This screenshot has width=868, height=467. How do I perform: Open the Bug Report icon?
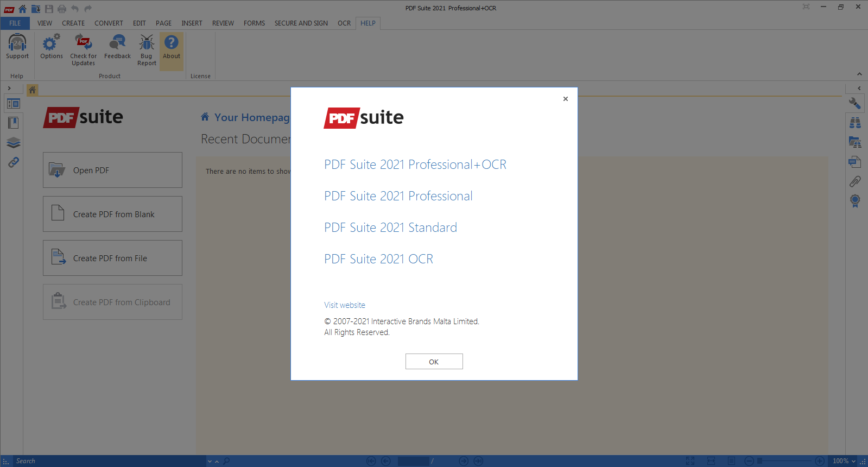click(x=147, y=43)
